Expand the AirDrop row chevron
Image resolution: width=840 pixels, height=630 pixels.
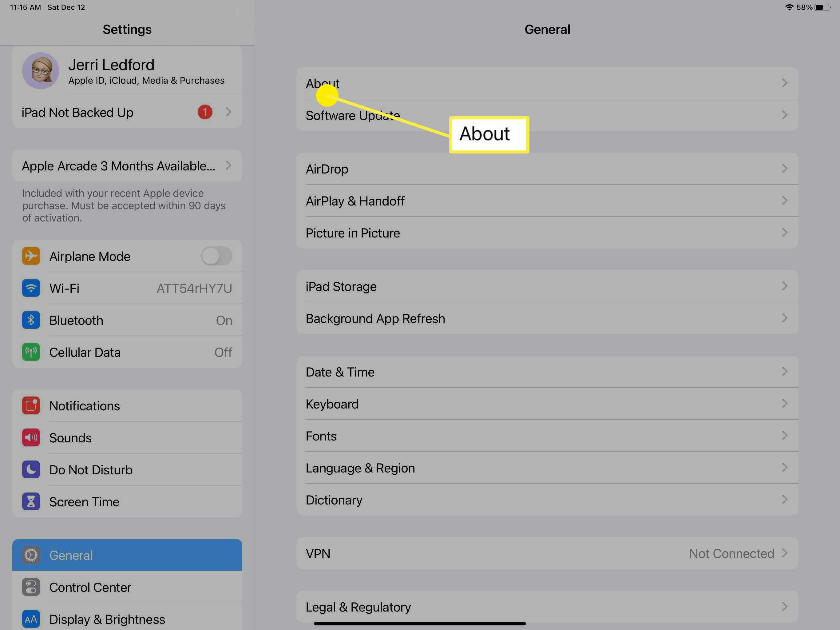click(785, 168)
